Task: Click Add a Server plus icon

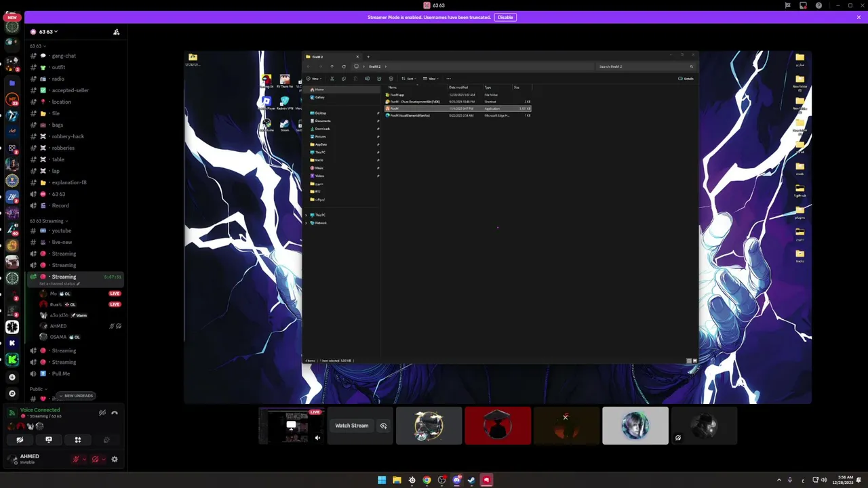Action: pos(12,377)
